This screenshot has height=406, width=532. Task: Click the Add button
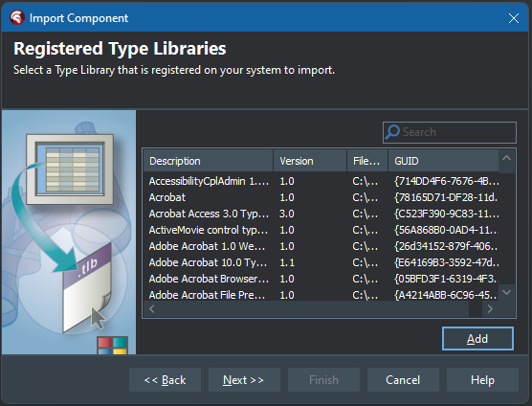477,338
